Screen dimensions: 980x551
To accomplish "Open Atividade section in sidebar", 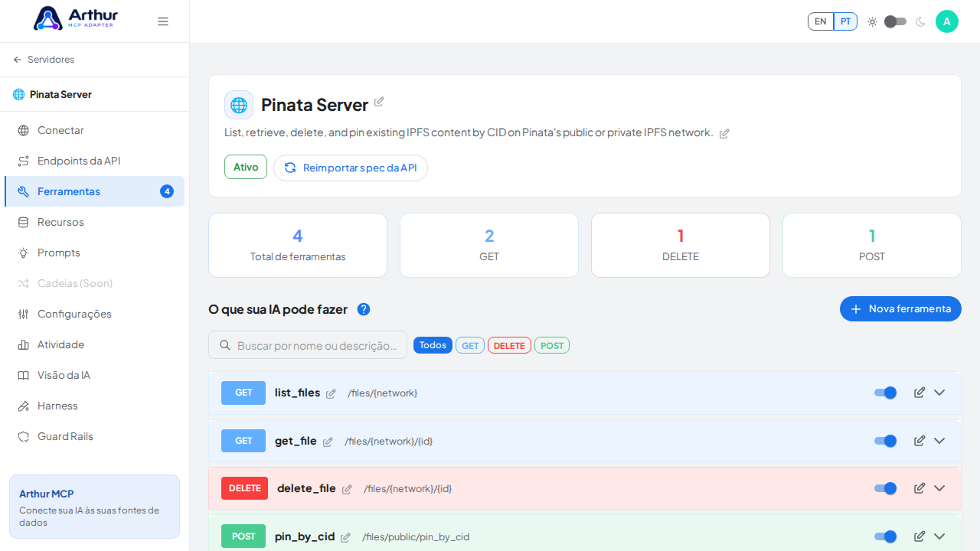I will point(95,344).
